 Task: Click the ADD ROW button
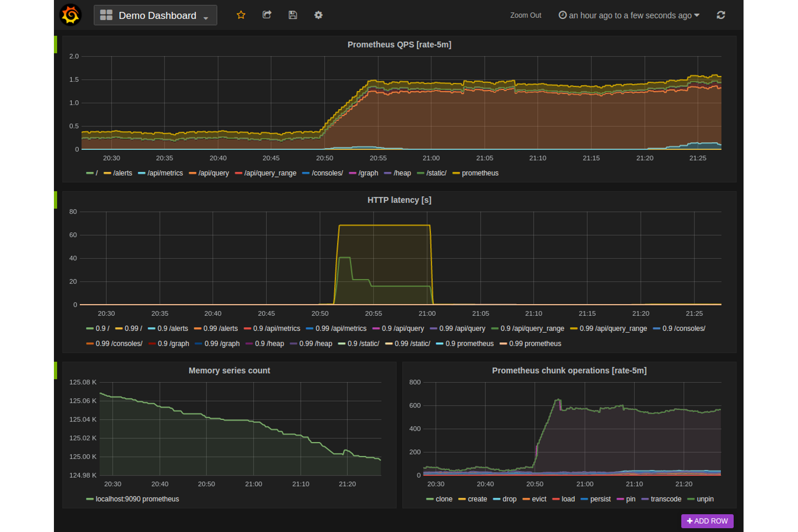pyautogui.click(x=707, y=521)
